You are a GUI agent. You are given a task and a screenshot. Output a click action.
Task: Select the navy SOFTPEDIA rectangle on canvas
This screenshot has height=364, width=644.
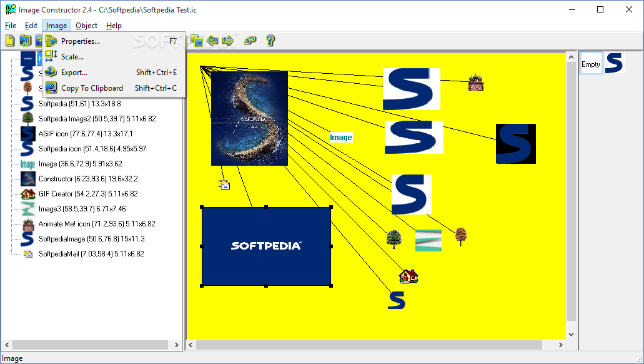[x=266, y=246]
